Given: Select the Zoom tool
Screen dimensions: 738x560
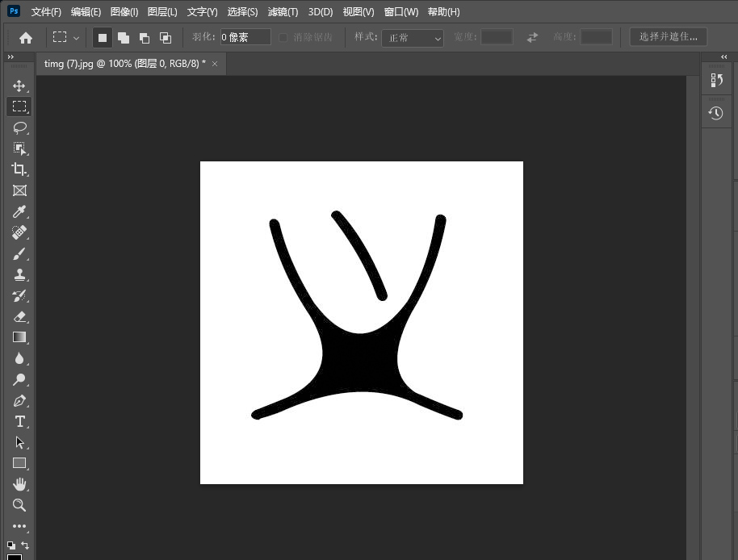Looking at the screenshot, I should [19, 505].
